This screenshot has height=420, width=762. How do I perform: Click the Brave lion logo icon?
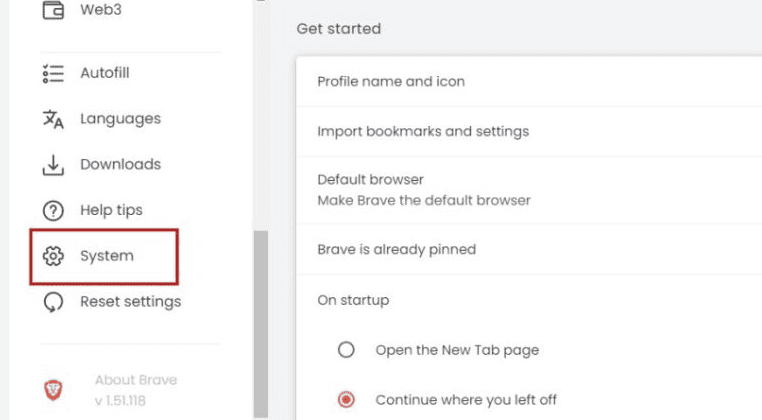pos(53,390)
